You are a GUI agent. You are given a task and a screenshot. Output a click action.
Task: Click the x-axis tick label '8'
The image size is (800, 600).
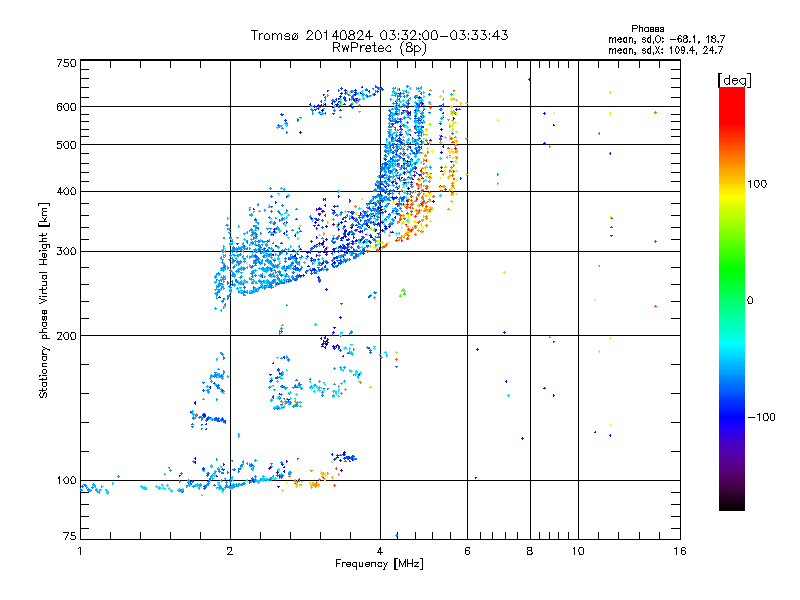(x=530, y=551)
